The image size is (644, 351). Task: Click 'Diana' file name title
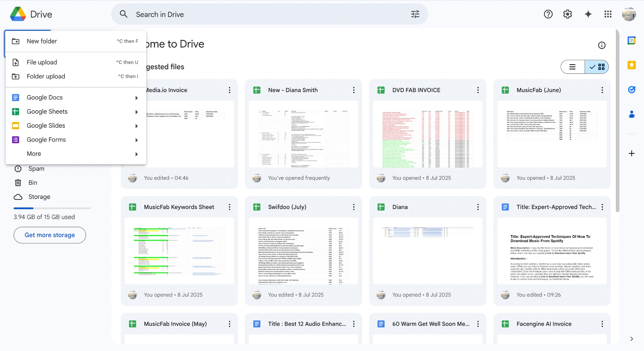(x=400, y=207)
